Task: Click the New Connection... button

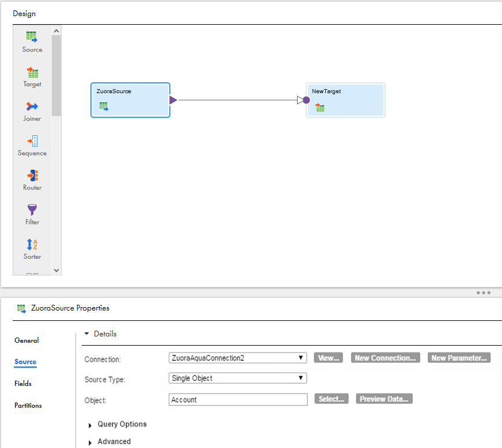Action: coord(386,358)
